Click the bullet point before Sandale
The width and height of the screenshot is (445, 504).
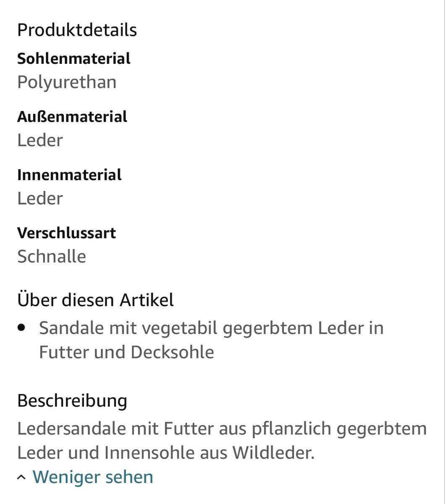(22, 328)
